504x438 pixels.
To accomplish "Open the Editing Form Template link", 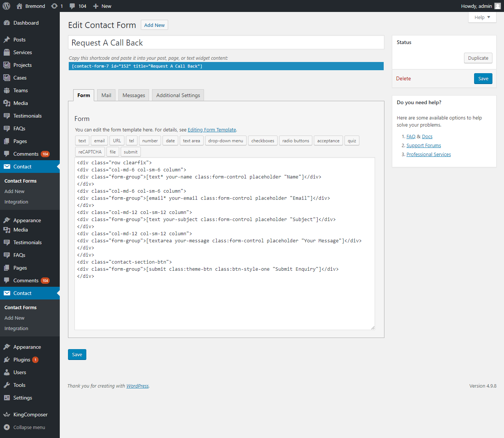I will [212, 130].
